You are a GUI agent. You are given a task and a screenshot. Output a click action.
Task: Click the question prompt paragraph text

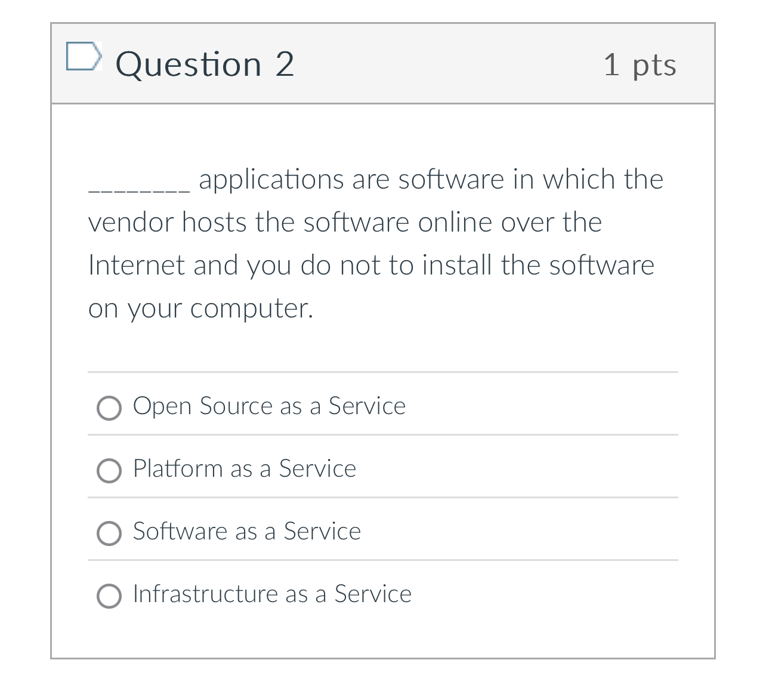click(x=370, y=243)
